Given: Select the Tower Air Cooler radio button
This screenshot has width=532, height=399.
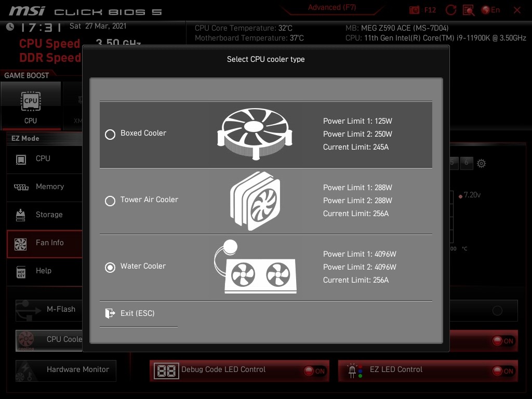Looking at the screenshot, I should 110,201.
